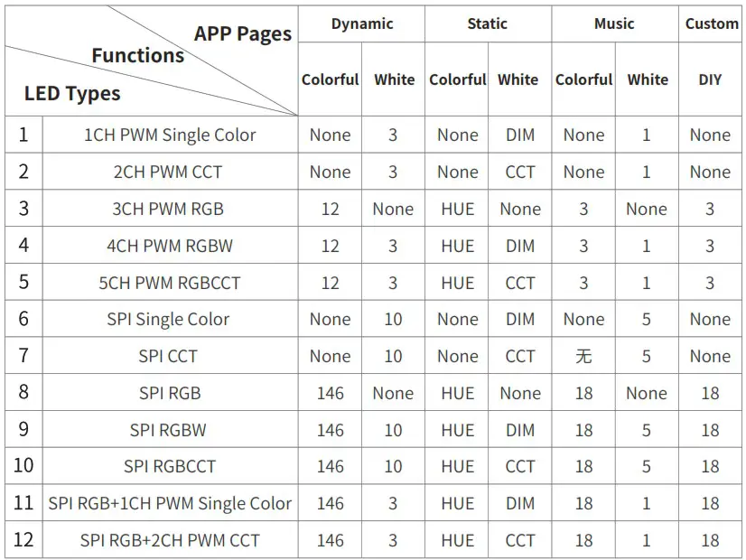The height and width of the screenshot is (560, 746).
Task: Click row number 1 cell
Action: (x=23, y=135)
